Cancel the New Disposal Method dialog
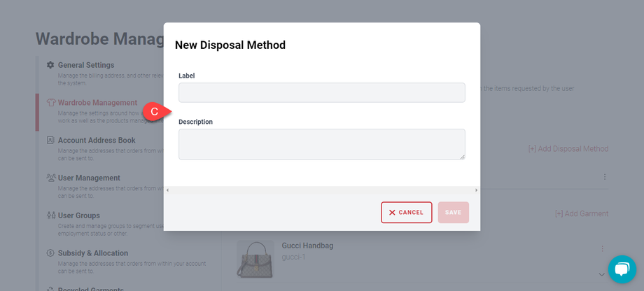Image resolution: width=644 pixels, height=291 pixels. point(406,213)
